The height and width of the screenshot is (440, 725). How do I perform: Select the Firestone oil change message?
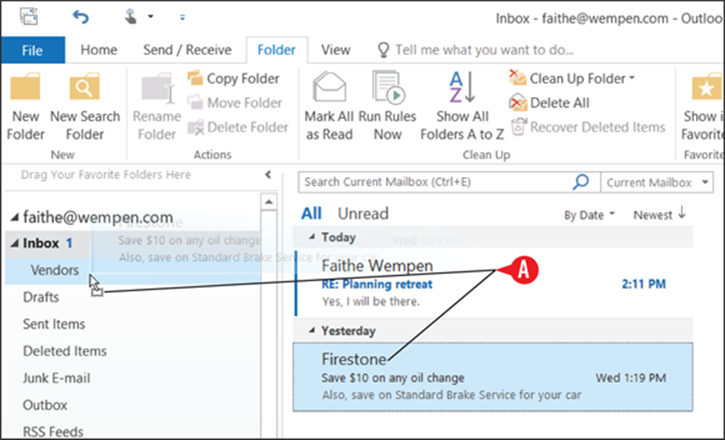coord(493,377)
